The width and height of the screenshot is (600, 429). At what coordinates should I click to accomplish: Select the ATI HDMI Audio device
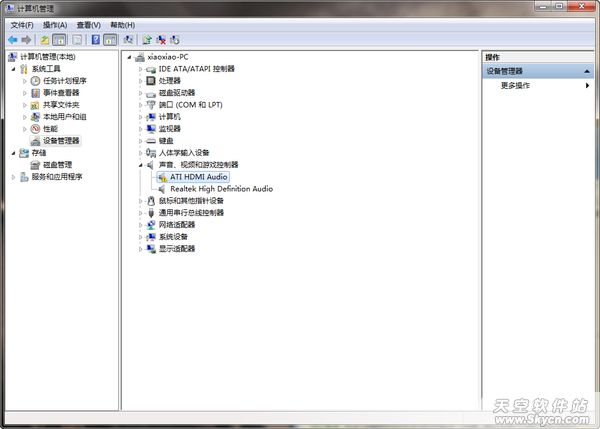(x=199, y=177)
